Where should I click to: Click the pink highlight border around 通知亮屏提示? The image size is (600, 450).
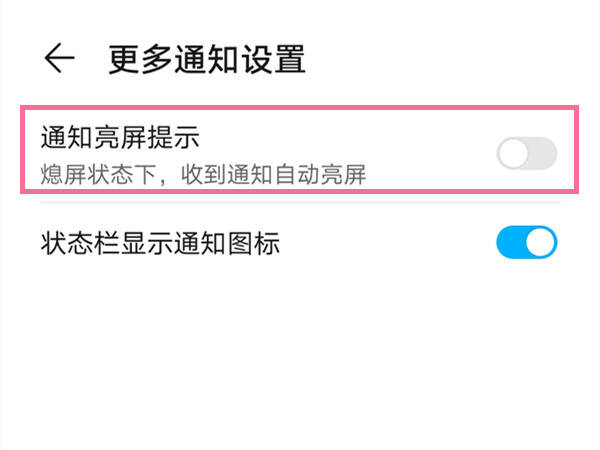coord(300,108)
